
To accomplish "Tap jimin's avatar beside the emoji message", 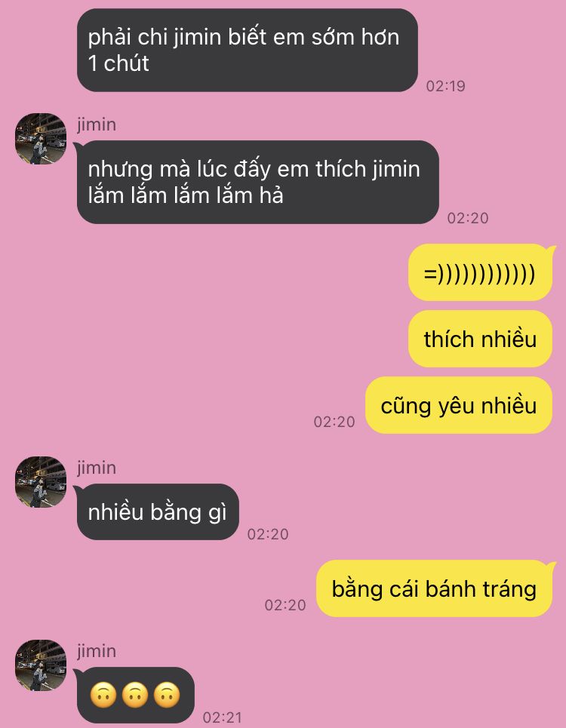I will tap(41, 665).
